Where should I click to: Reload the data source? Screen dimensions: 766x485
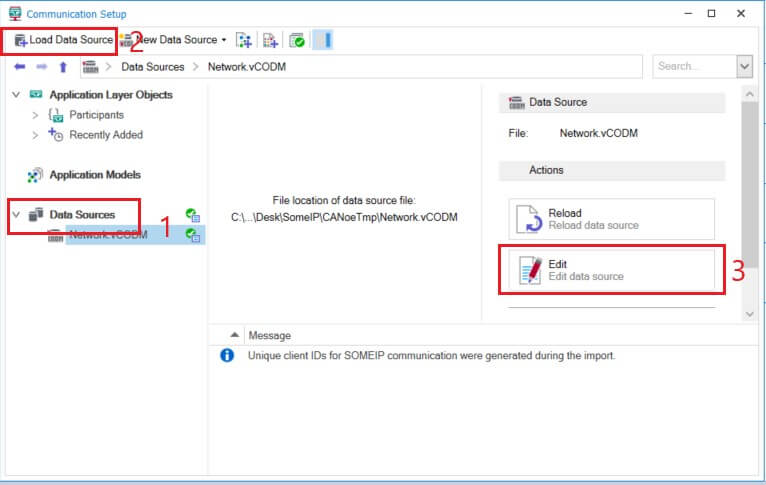(611, 219)
